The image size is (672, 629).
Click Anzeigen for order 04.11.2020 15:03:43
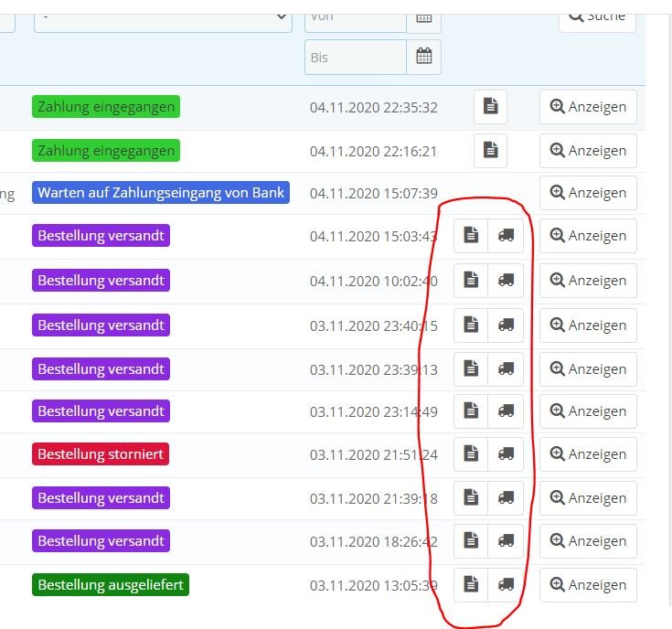click(588, 236)
